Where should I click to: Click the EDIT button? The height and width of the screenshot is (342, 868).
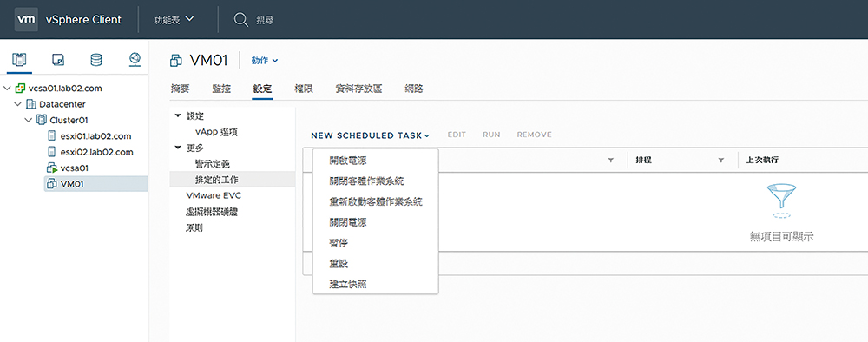point(457,135)
